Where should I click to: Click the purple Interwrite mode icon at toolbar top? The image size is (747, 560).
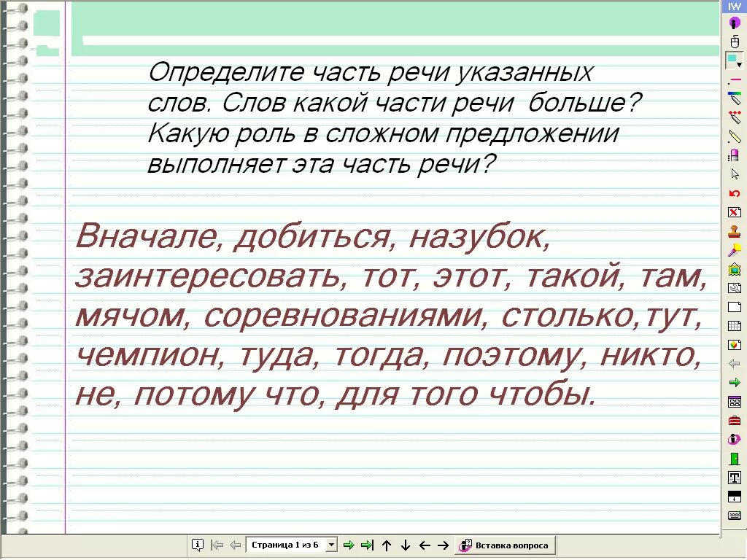pos(734,23)
